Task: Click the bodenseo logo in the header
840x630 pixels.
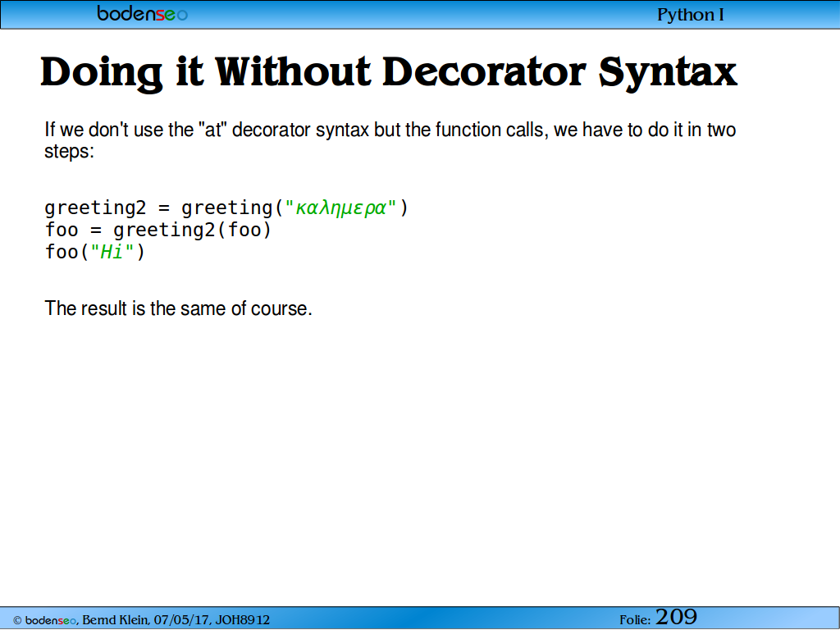Action: click(143, 13)
